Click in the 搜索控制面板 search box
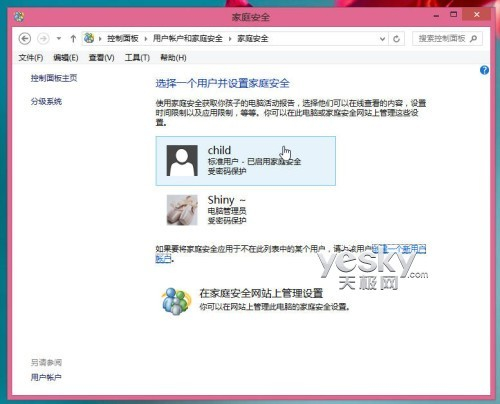 (442, 39)
